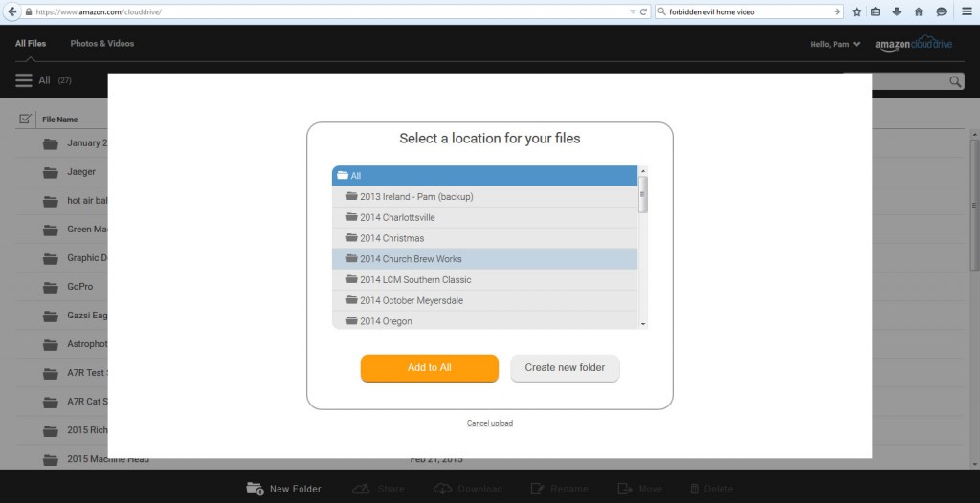Switch to the Photos & Videos tab
Image resolution: width=980 pixels, height=503 pixels.
[x=101, y=44]
